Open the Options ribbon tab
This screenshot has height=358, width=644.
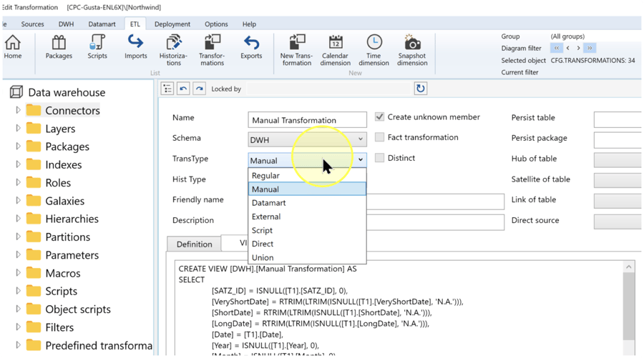tap(216, 24)
